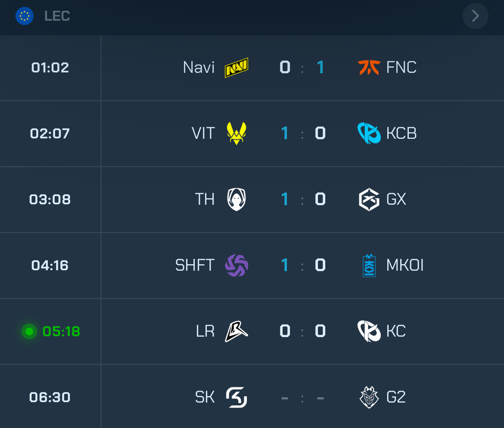Click the Team Heretics hooded logo
The width and height of the screenshot is (504, 428).
point(236,199)
